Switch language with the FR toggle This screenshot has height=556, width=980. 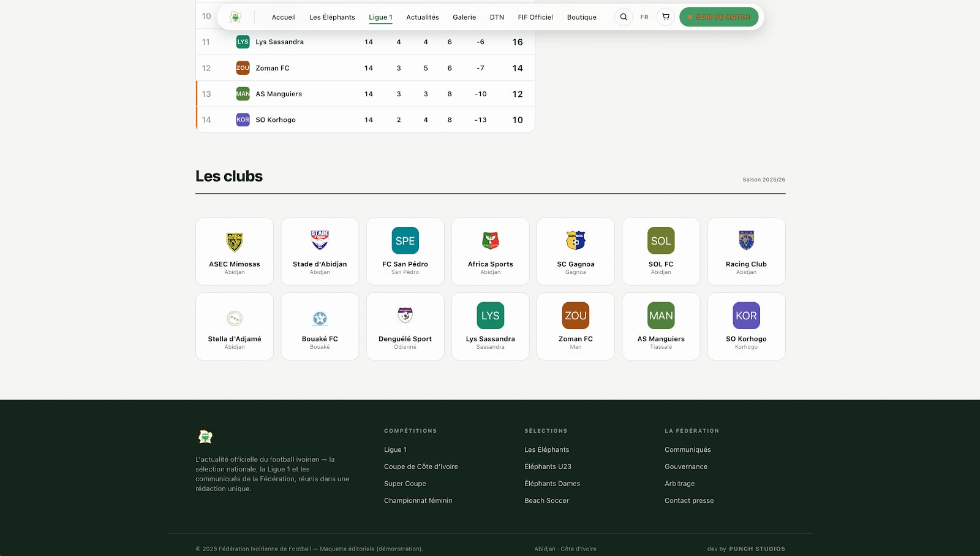point(644,17)
